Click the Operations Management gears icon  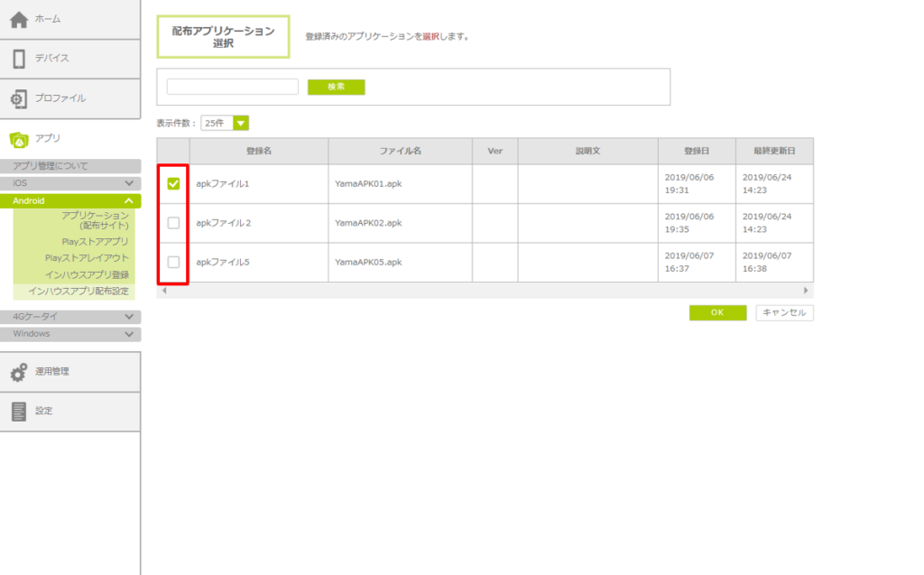[x=19, y=371]
